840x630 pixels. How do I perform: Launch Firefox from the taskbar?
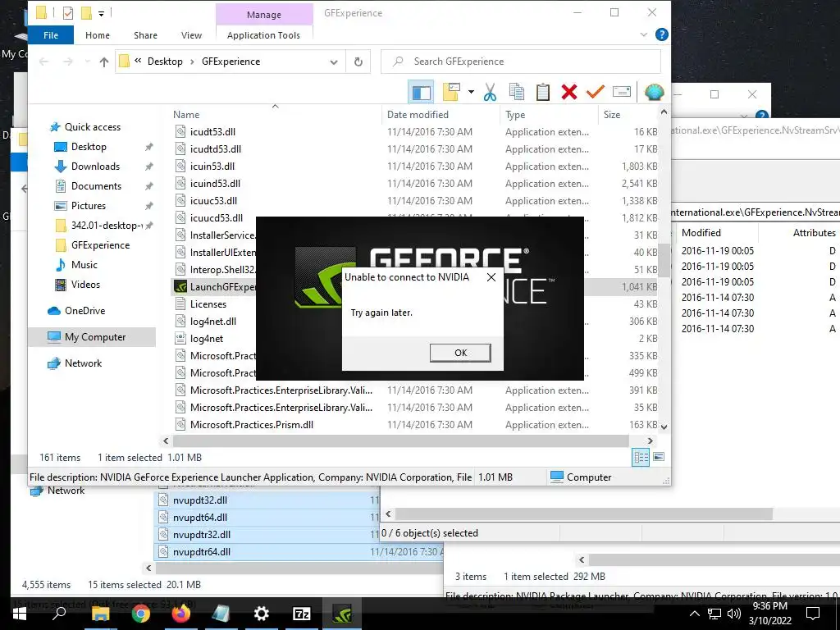pyautogui.click(x=181, y=614)
